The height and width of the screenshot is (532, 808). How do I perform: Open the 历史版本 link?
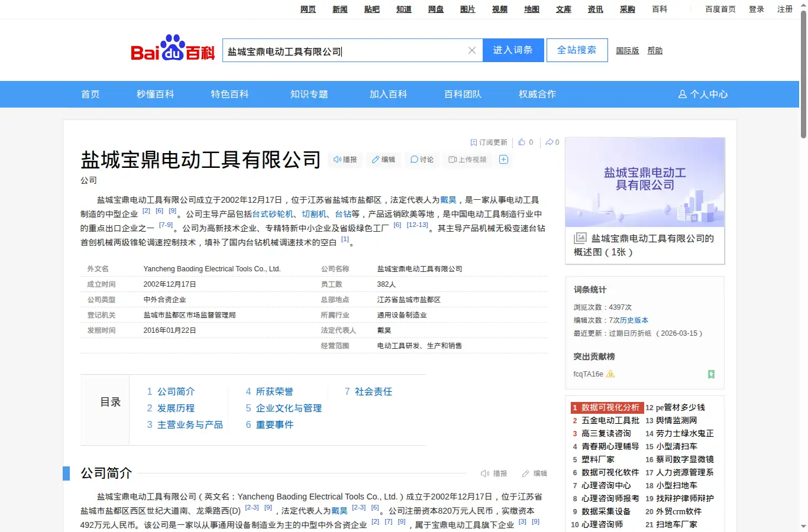634,320
